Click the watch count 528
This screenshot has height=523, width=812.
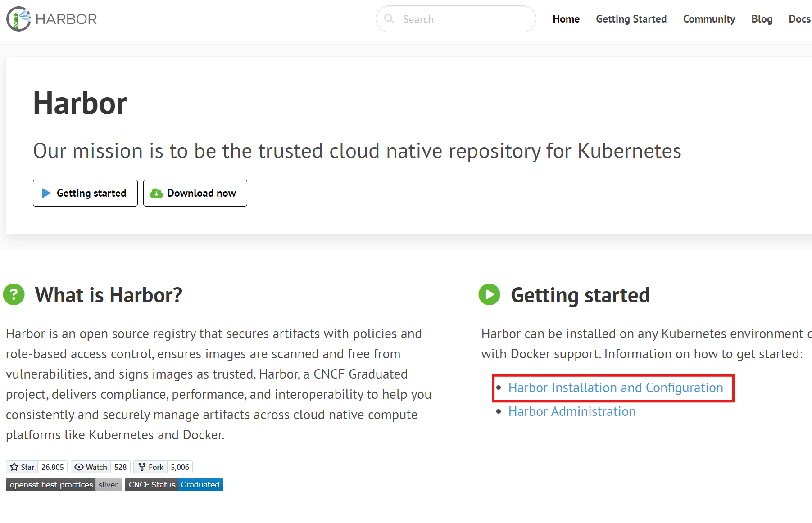pos(120,467)
